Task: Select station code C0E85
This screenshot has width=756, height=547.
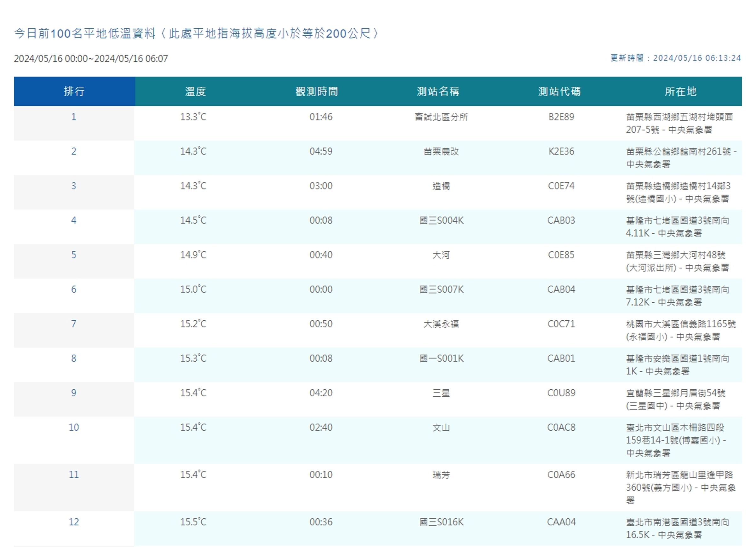Action: (x=561, y=255)
